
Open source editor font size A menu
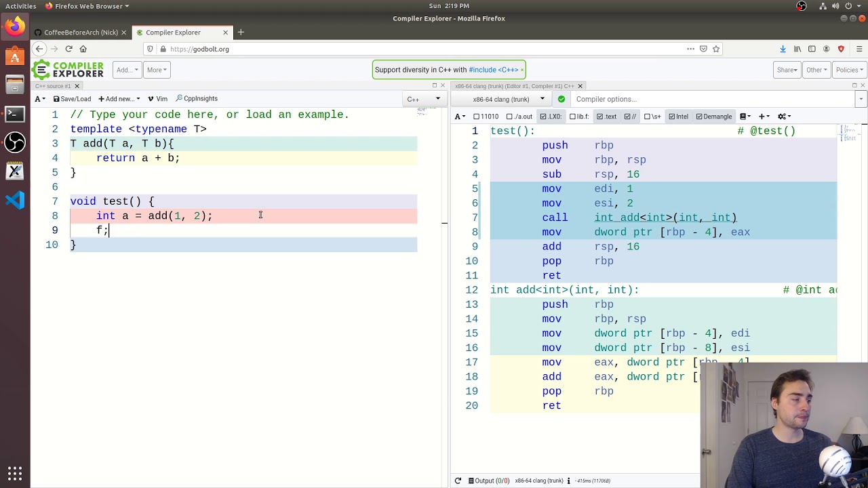point(40,99)
